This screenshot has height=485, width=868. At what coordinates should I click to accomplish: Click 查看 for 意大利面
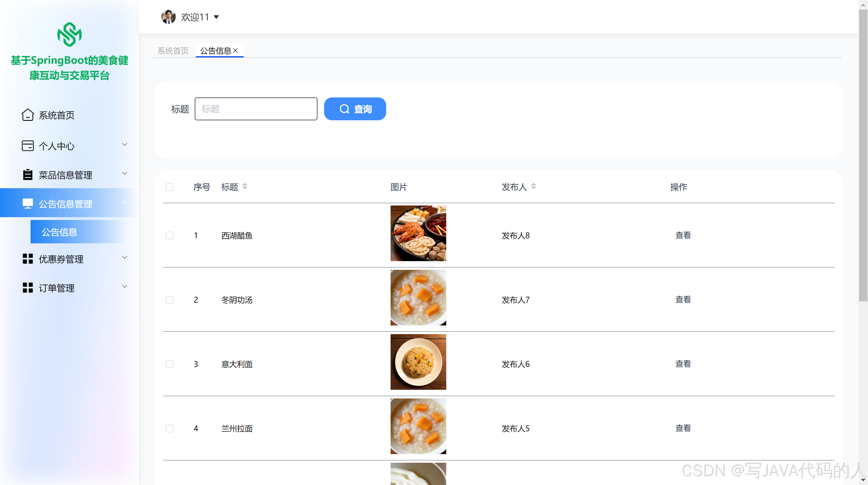coord(683,364)
